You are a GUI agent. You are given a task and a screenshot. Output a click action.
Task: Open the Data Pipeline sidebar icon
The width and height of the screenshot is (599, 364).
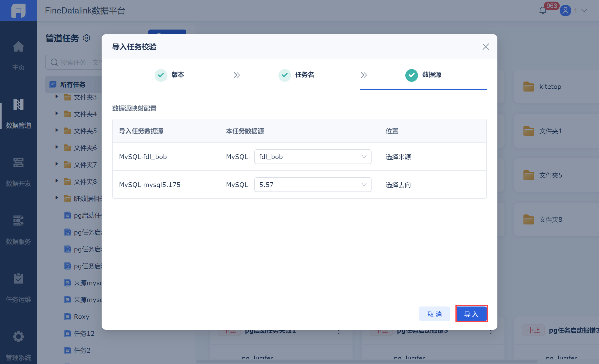18,105
